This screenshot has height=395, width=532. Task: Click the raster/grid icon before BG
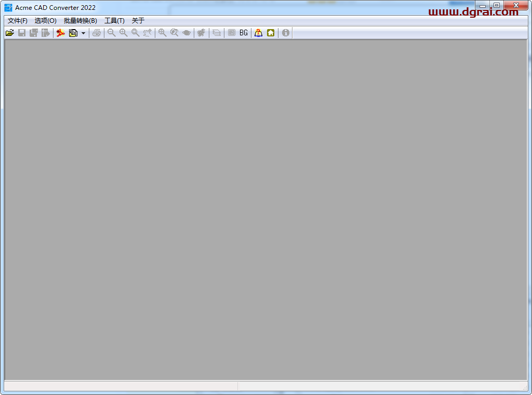pos(231,33)
